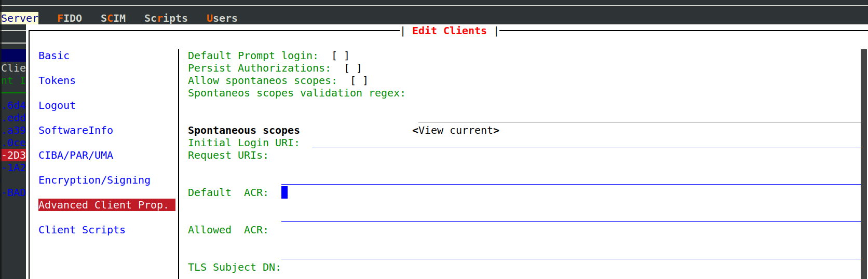Click View current spontaneous scopes button

[455, 130]
